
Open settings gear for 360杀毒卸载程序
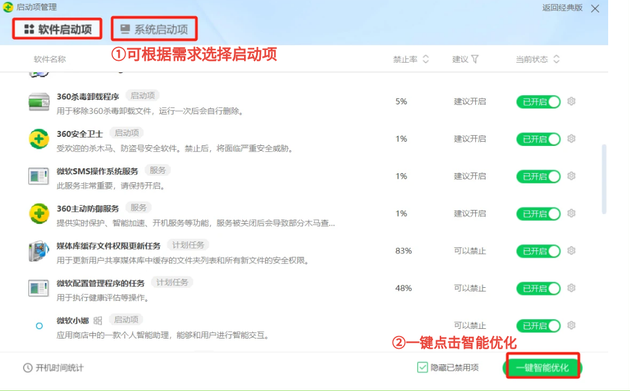tap(571, 101)
